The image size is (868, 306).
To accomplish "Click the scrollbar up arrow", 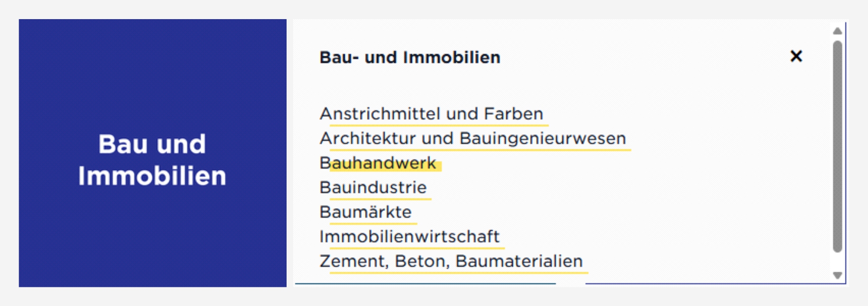I will click(838, 31).
